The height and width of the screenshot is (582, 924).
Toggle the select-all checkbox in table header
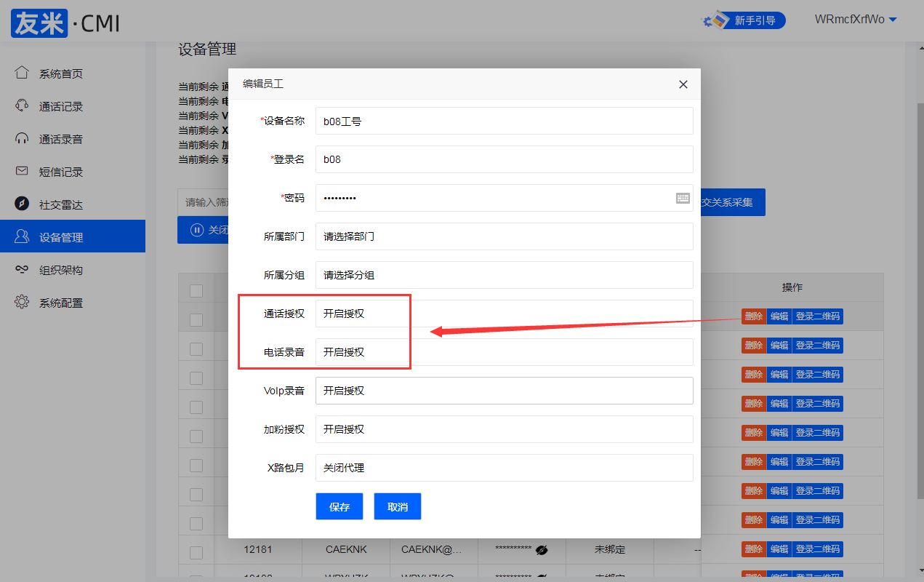click(196, 290)
